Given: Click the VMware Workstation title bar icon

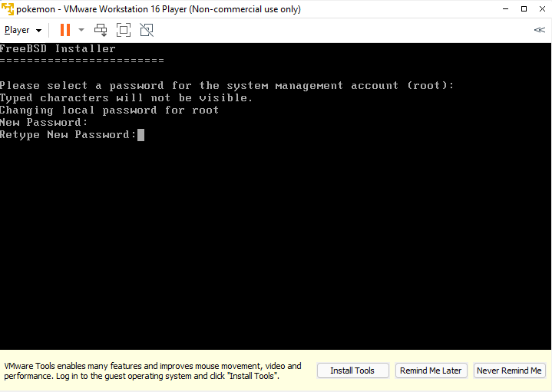Looking at the screenshot, I should (8, 9).
